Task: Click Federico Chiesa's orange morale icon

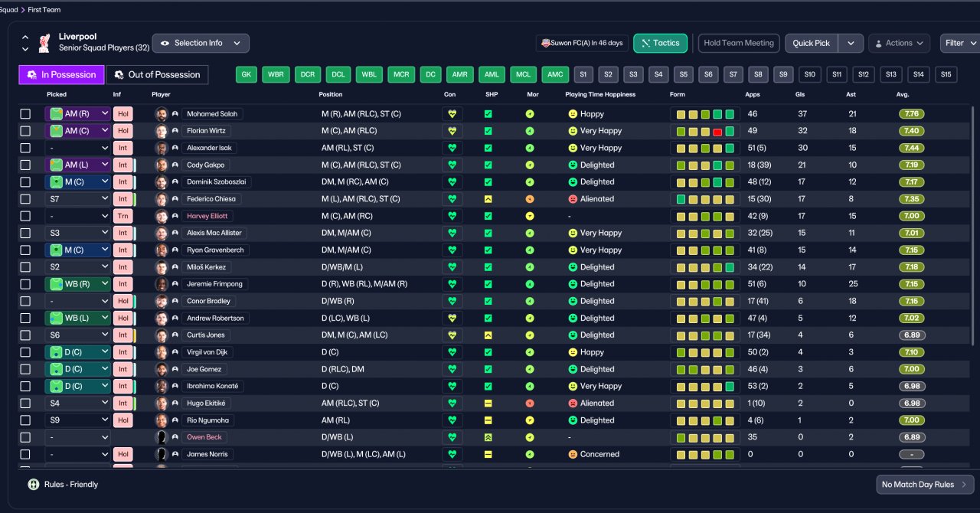Action: 530,199
